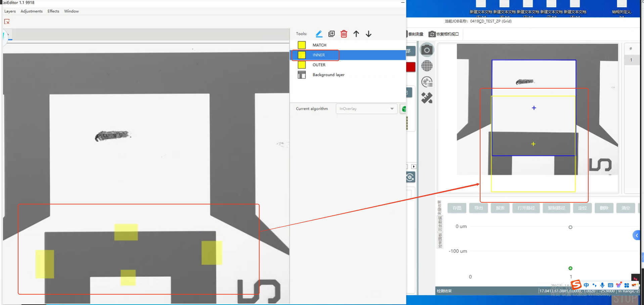
Task: Click the red close-ROI icon under Layers
Action: pyautogui.click(x=7, y=22)
